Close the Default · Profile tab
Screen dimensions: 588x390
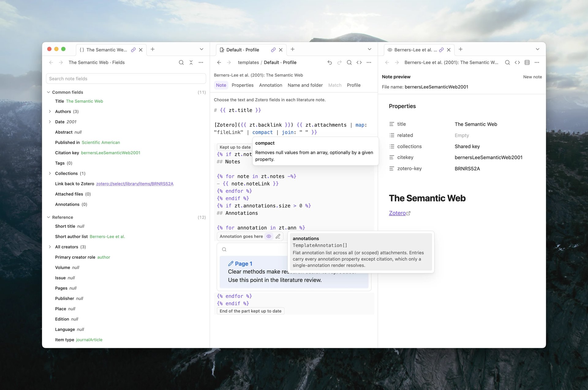(x=281, y=50)
